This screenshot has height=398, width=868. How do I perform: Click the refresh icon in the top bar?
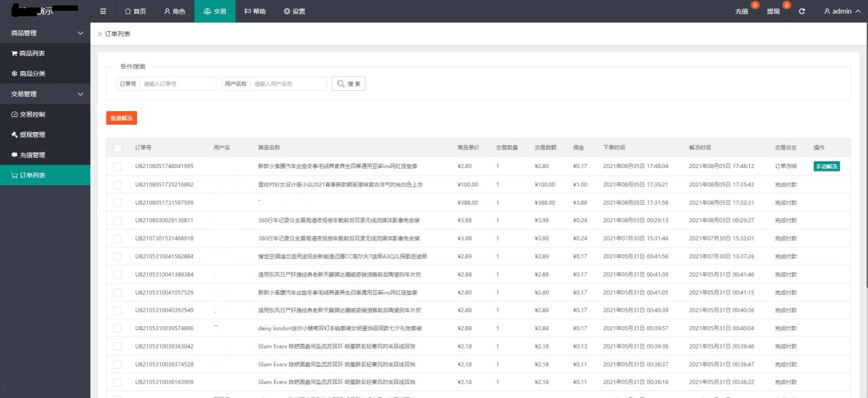(x=802, y=12)
